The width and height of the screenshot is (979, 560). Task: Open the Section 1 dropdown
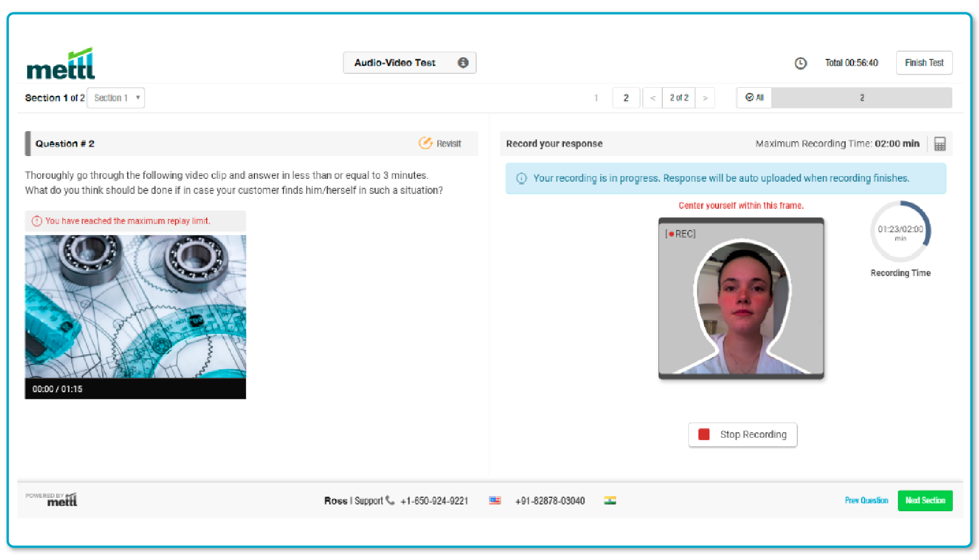point(116,98)
